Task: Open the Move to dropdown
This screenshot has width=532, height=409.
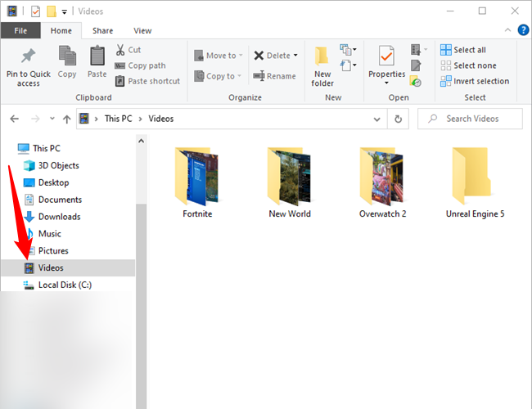Action: (x=219, y=56)
